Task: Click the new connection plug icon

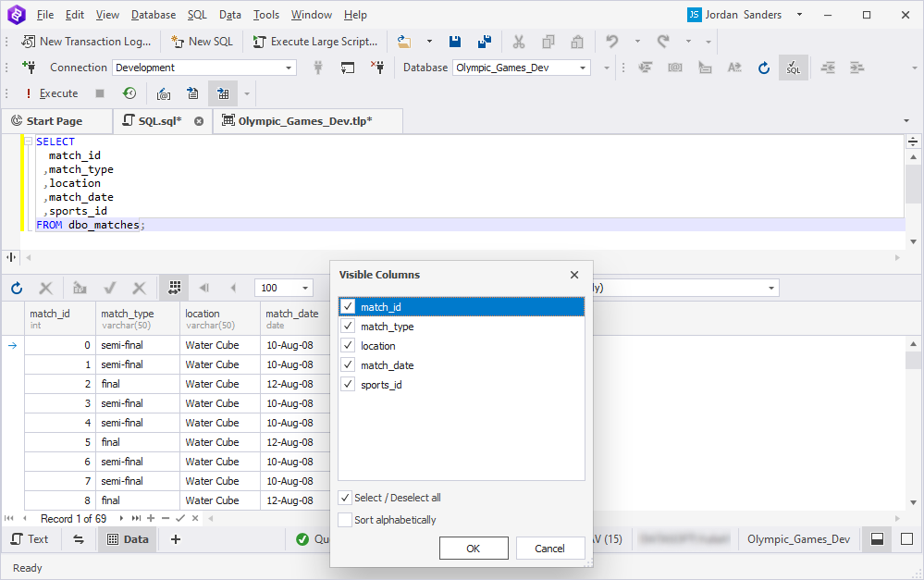Action: point(29,68)
